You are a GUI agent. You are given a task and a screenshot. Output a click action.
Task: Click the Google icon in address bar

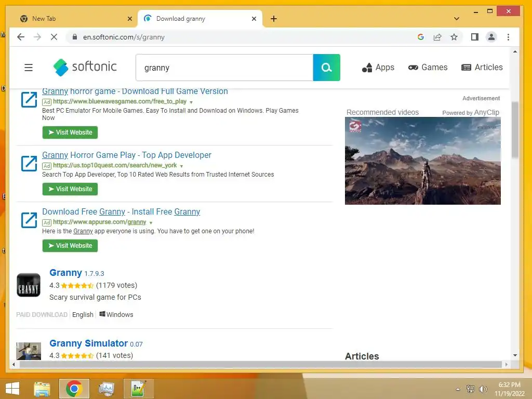click(421, 37)
